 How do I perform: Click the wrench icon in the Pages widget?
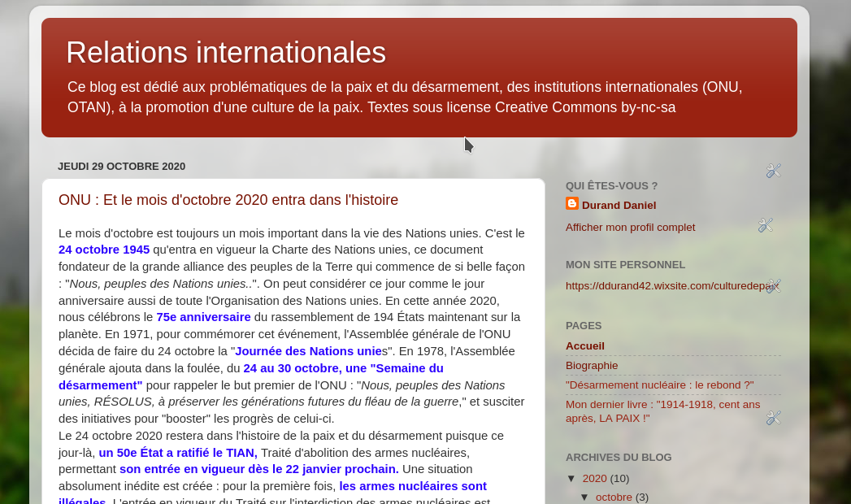773,418
